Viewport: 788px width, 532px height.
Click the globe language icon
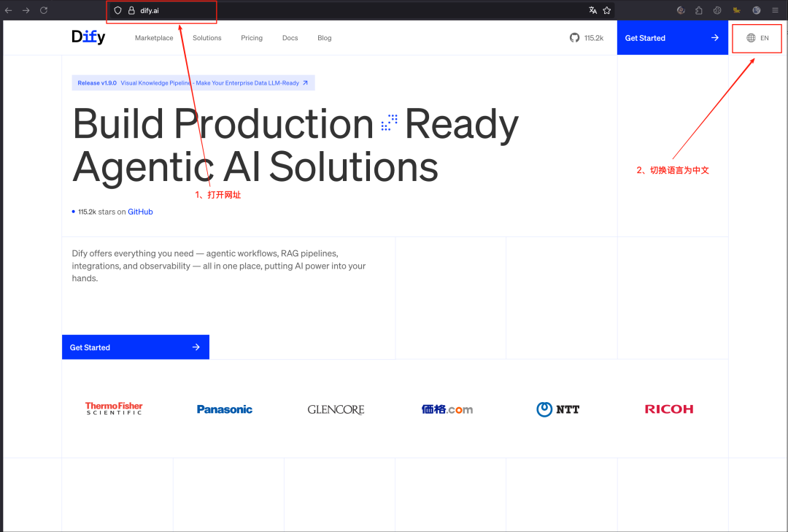[x=751, y=38]
